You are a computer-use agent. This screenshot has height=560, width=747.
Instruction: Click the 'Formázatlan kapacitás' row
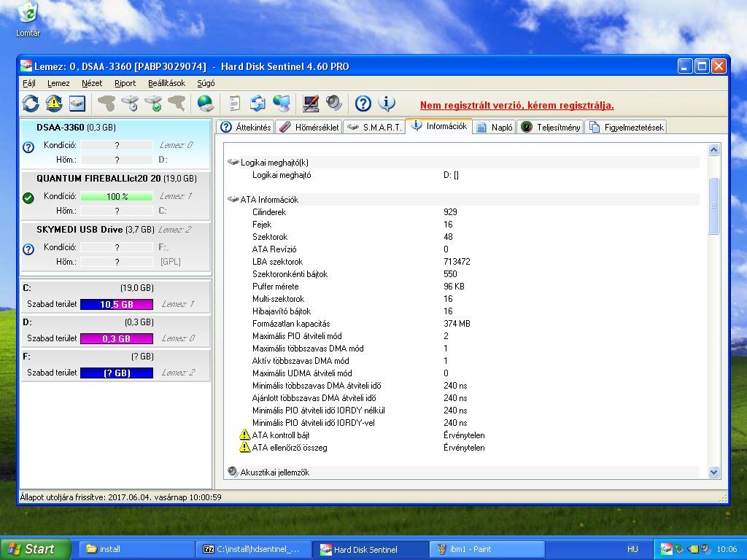[x=463, y=323]
